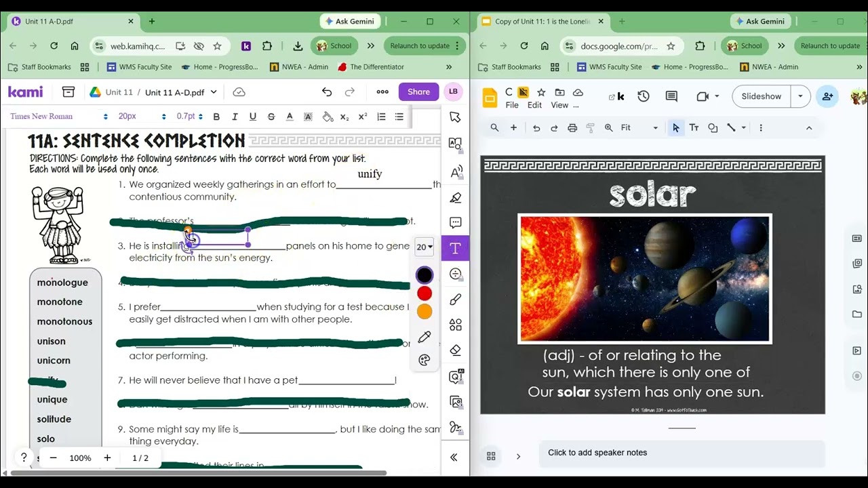Collapse the Kami toolbar with double chevron
Viewport: 868px width, 488px height.
[454, 457]
